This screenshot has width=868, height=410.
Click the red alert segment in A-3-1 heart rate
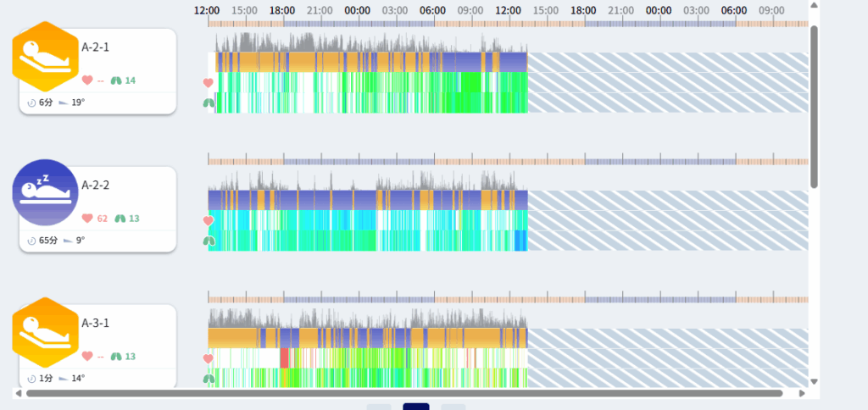click(x=285, y=357)
